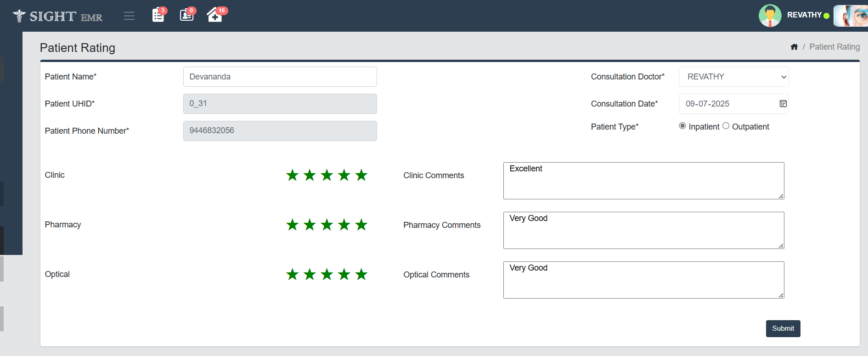Set Pharmacy rating to the first star
The image size is (868, 356).
tap(292, 225)
